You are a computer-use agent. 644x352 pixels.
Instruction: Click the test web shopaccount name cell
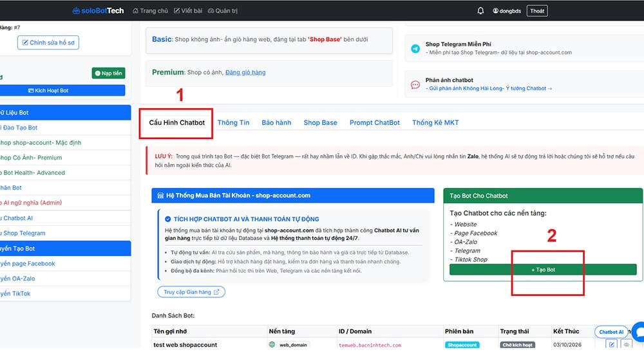[x=185, y=345]
